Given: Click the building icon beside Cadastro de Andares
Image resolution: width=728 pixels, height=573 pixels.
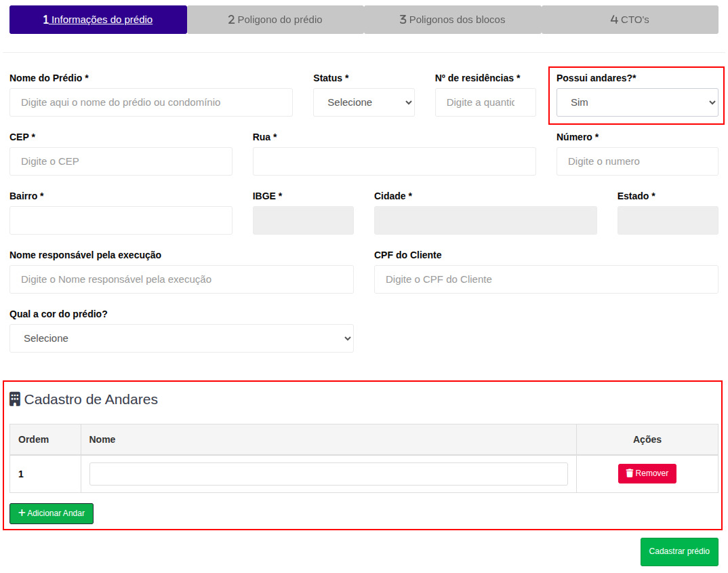Looking at the screenshot, I should 15,399.
